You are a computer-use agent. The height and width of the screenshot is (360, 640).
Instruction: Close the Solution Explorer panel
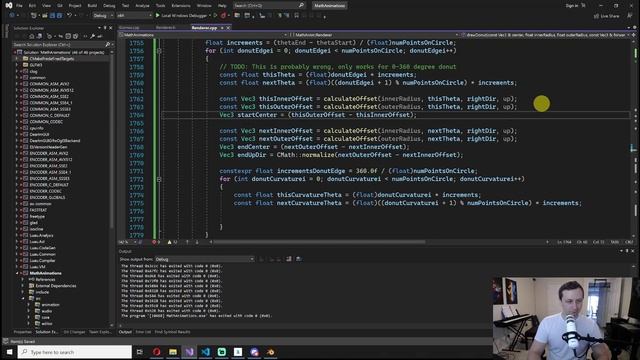[111, 28]
